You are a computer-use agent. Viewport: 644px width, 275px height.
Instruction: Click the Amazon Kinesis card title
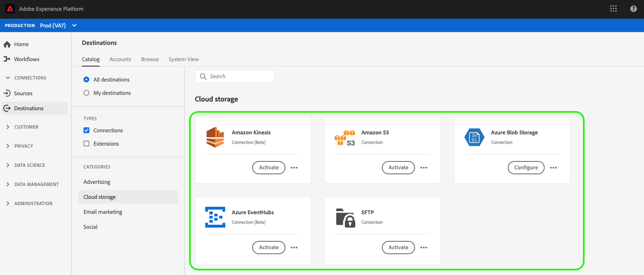click(251, 133)
